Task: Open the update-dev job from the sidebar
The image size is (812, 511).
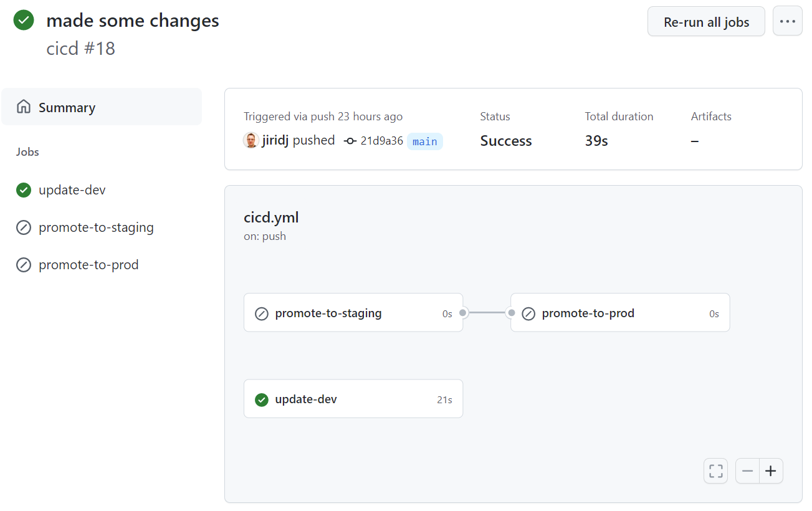Action: [x=71, y=190]
